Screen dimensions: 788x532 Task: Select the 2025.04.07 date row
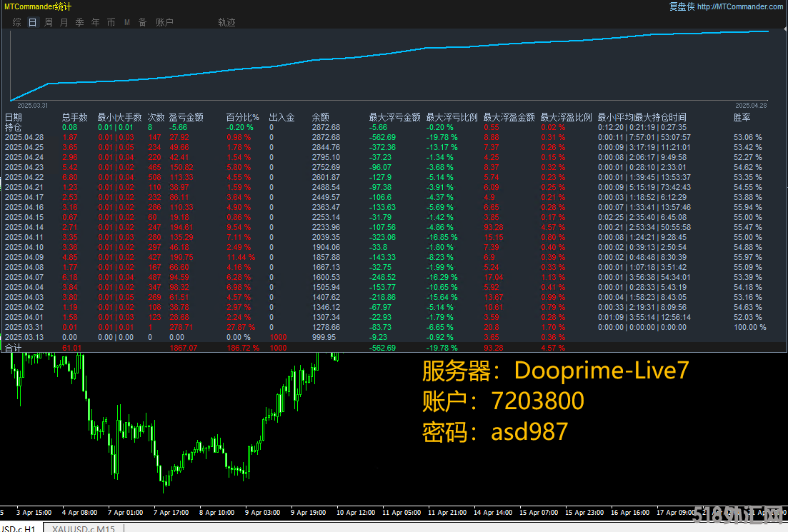coord(24,277)
